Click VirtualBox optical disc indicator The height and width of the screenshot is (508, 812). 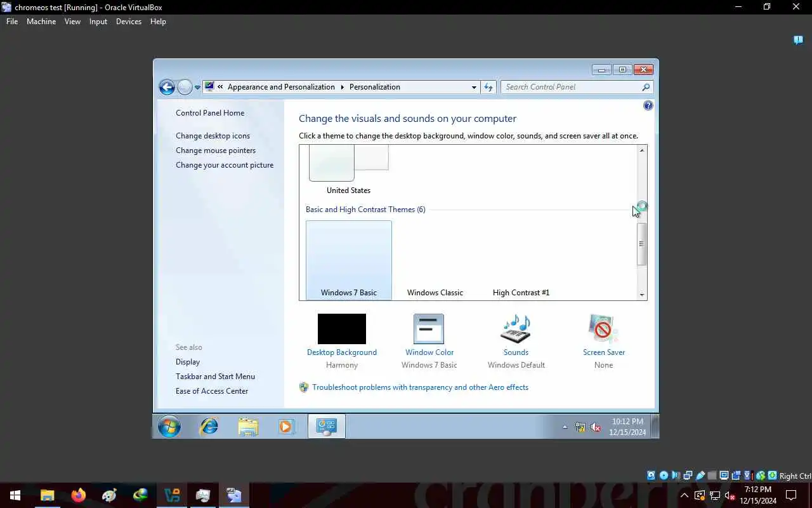point(664,476)
